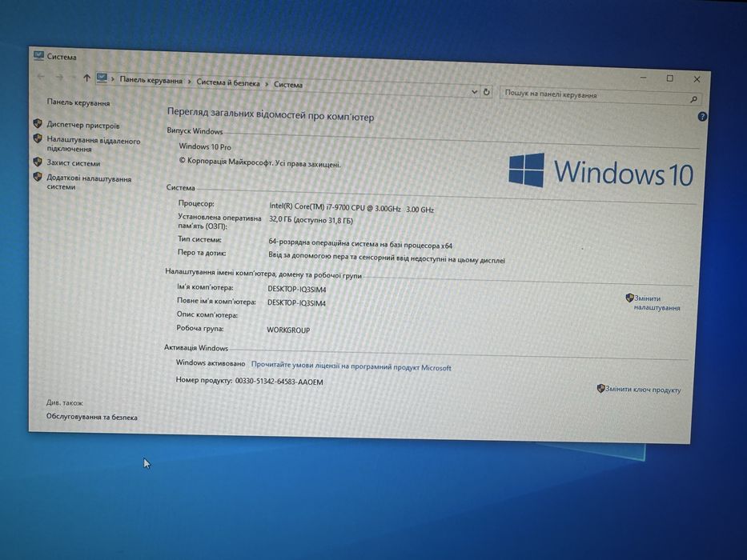Click shield icon beside Змінити ключ продукту
Screen dimensions: 747x560
[x=600, y=388]
